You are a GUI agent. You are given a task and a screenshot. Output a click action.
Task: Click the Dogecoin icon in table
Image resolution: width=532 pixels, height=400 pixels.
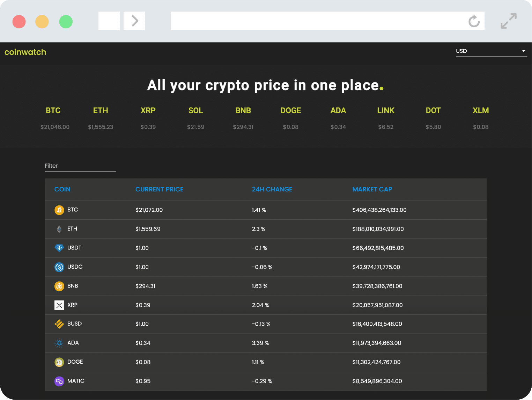tap(59, 362)
